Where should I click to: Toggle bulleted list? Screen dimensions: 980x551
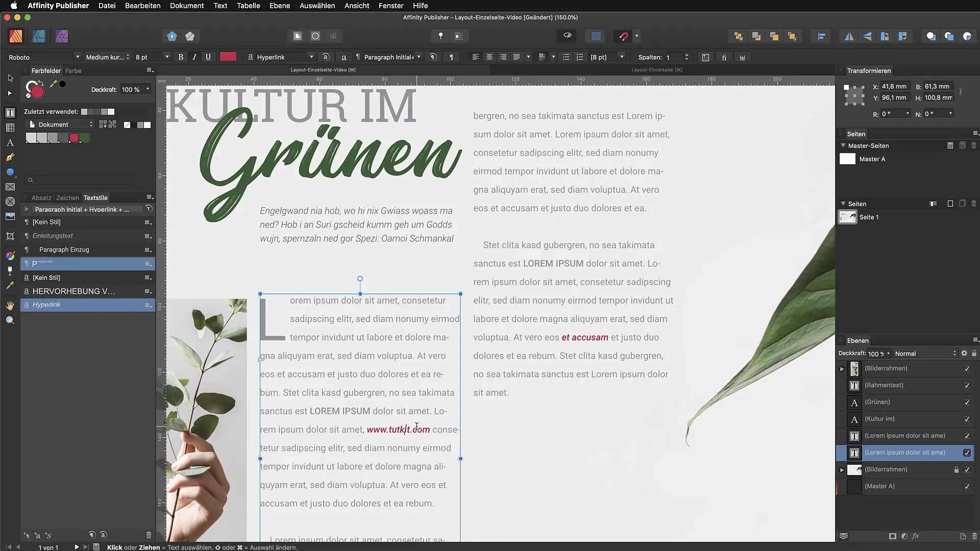[566, 57]
